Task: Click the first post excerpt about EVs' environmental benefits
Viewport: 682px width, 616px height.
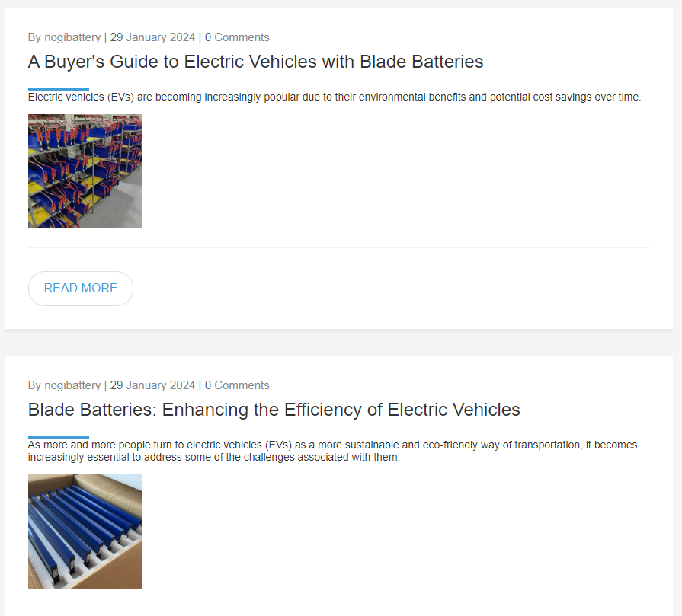Action: 335,97
